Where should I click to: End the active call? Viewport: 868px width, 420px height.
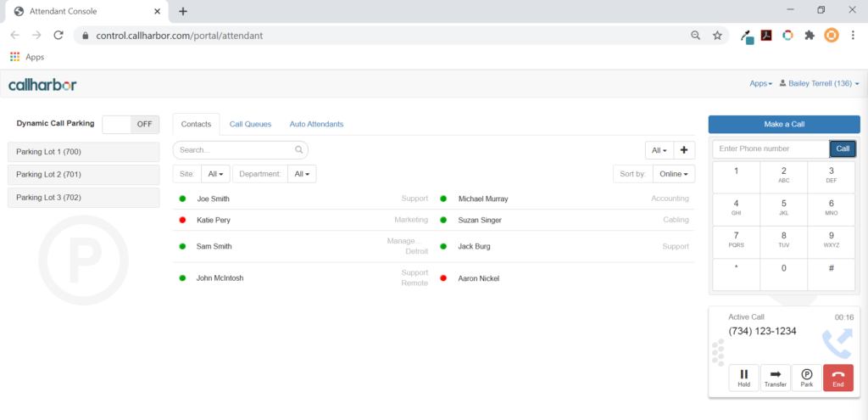[x=837, y=378]
